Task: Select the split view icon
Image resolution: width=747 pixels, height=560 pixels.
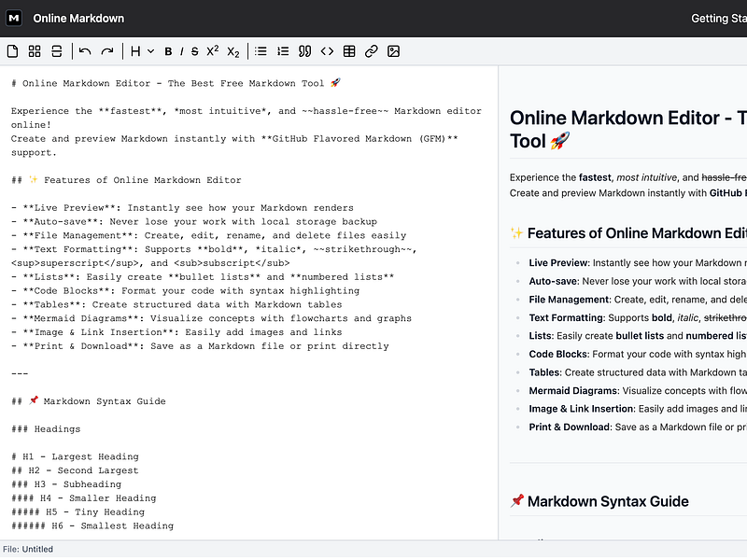Action: tap(56, 51)
